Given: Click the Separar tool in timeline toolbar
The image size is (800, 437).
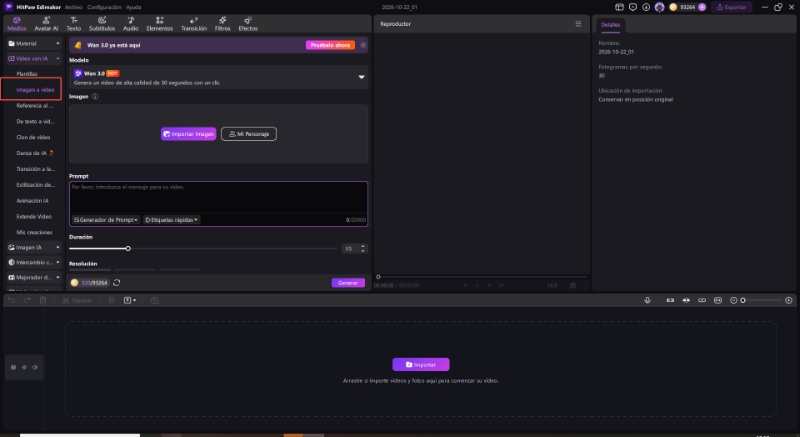Looking at the screenshot, I should click(77, 300).
